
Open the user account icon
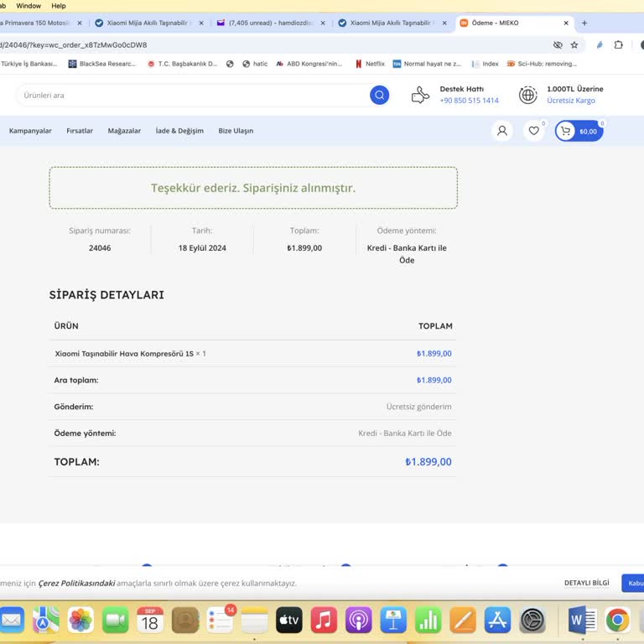click(x=502, y=131)
